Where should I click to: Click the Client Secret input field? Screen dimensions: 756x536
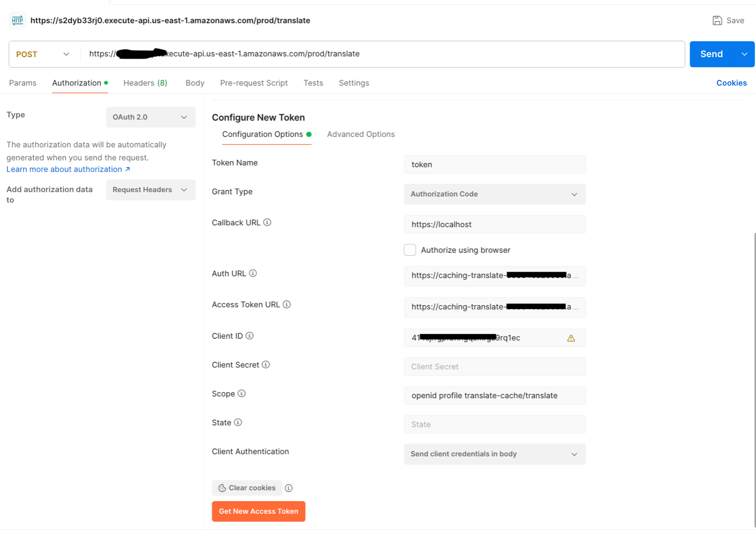(495, 367)
